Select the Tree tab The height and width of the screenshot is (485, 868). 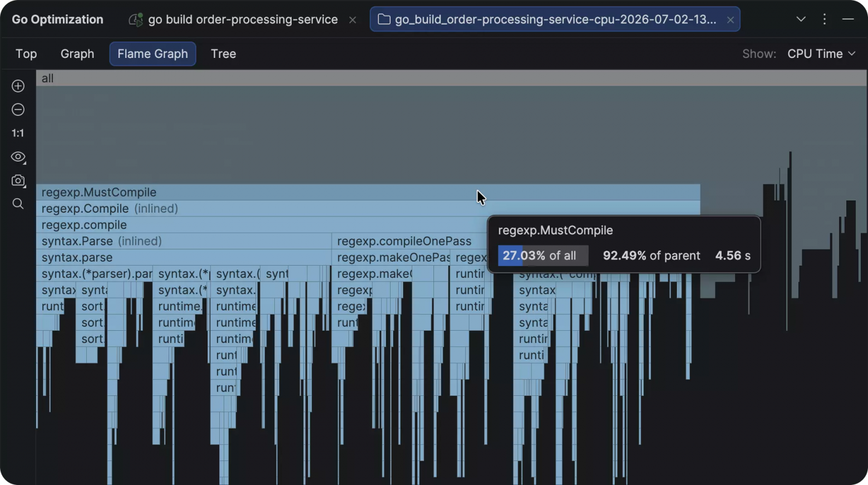pos(223,53)
